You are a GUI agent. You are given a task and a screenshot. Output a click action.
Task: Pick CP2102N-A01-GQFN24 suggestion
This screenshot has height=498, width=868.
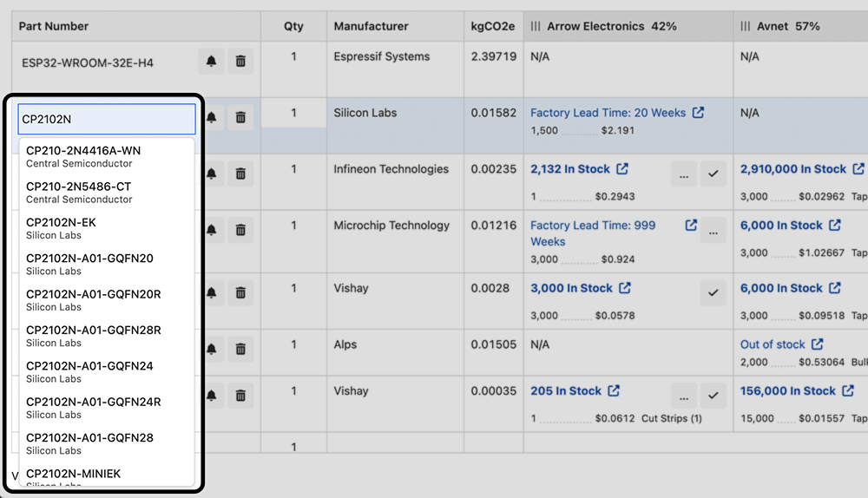[x=107, y=372]
